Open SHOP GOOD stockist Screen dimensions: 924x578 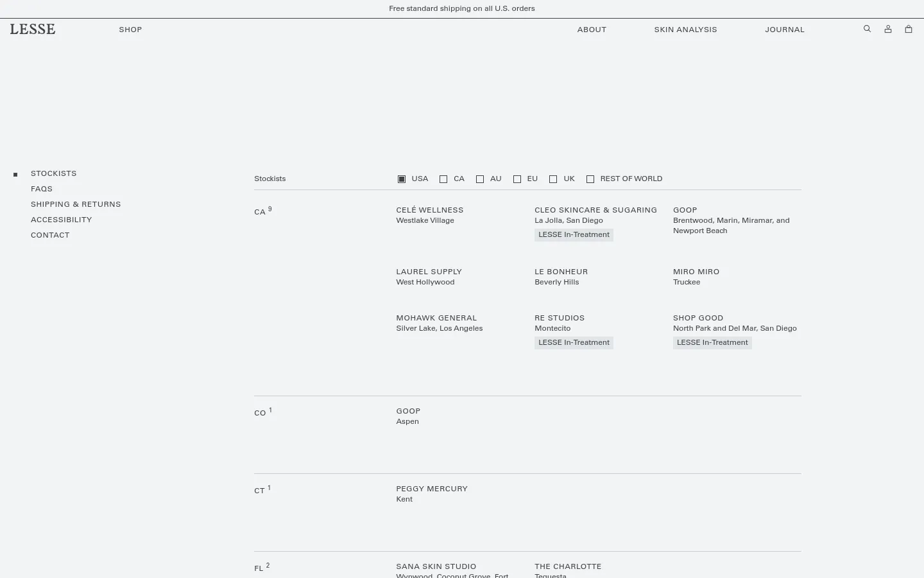click(x=698, y=318)
